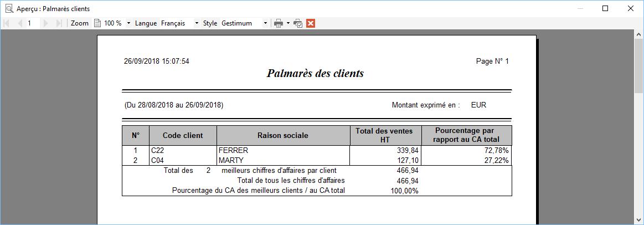Jump to the last page

pos(59,23)
